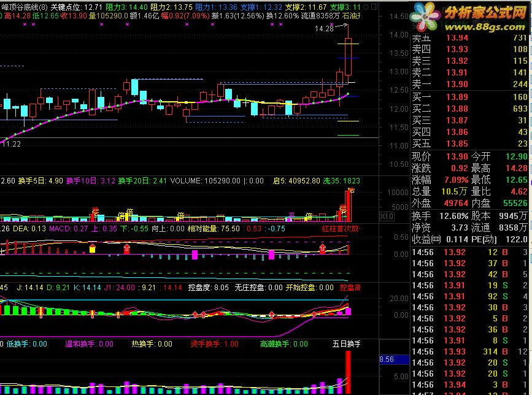
Task: Click the 阻力3: 14.40 label
Action: click(x=126, y=7)
